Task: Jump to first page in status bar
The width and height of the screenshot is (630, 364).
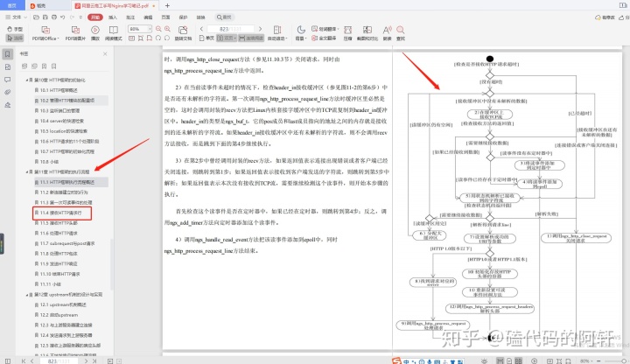Action: point(24,360)
